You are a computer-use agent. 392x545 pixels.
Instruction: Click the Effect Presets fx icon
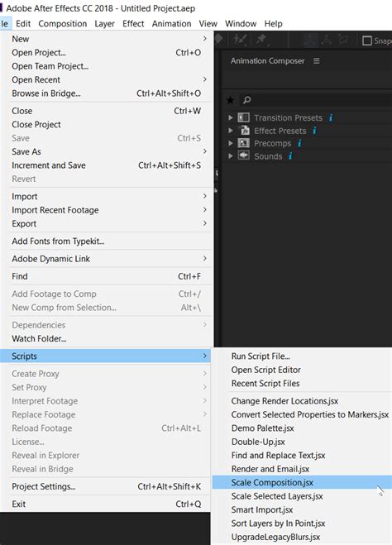[245, 131]
